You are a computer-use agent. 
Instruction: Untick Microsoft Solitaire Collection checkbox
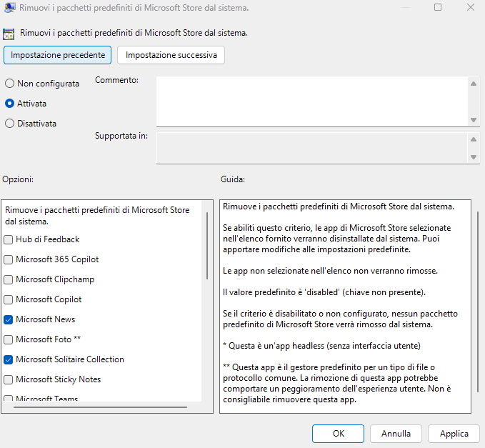pyautogui.click(x=9, y=359)
